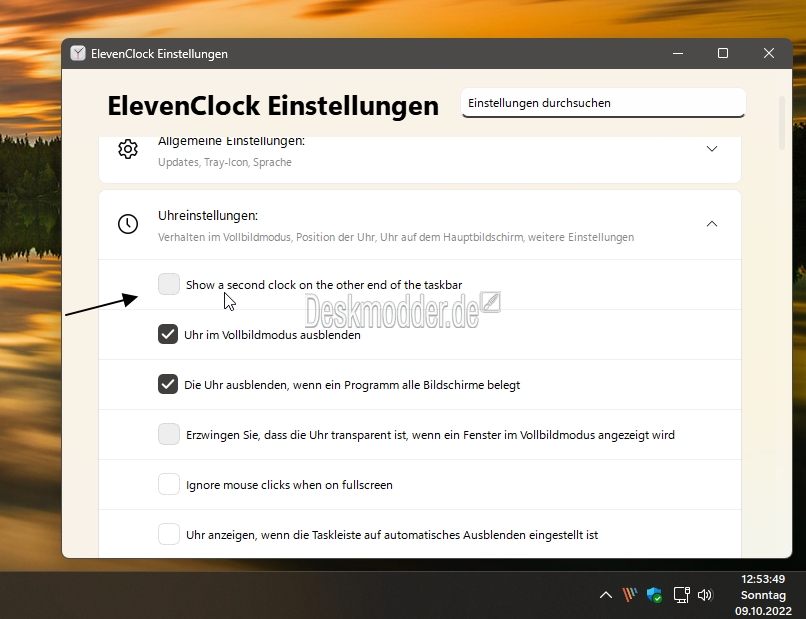Click the ElevenClock app icon in title bar
Viewport: 806px width, 619px height.
(x=78, y=53)
